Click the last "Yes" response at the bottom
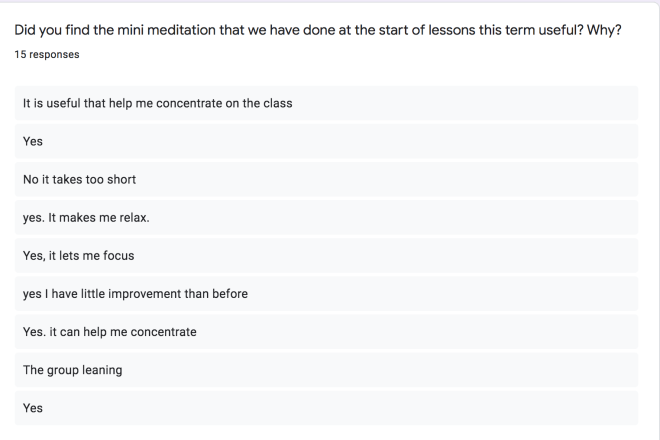 pyautogui.click(x=33, y=408)
